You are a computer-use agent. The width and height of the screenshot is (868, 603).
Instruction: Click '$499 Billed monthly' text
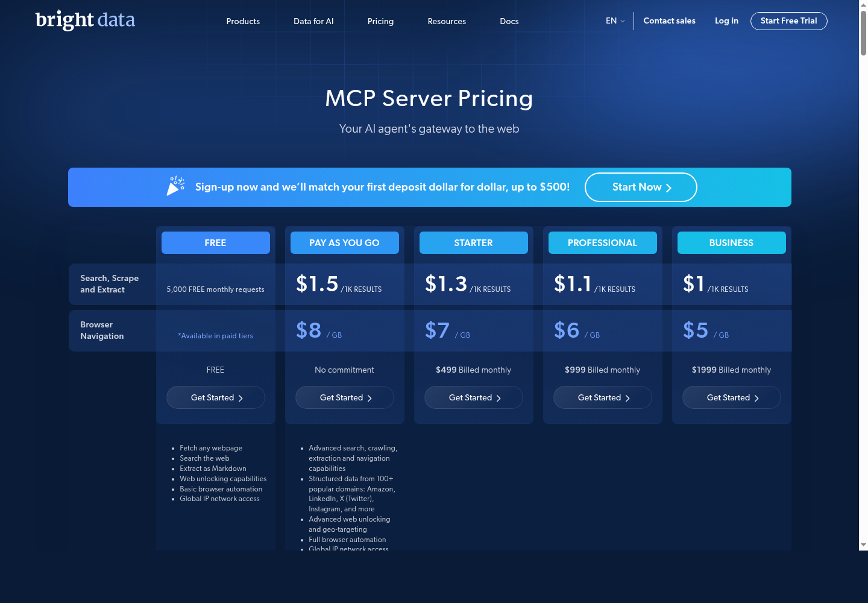click(x=473, y=370)
